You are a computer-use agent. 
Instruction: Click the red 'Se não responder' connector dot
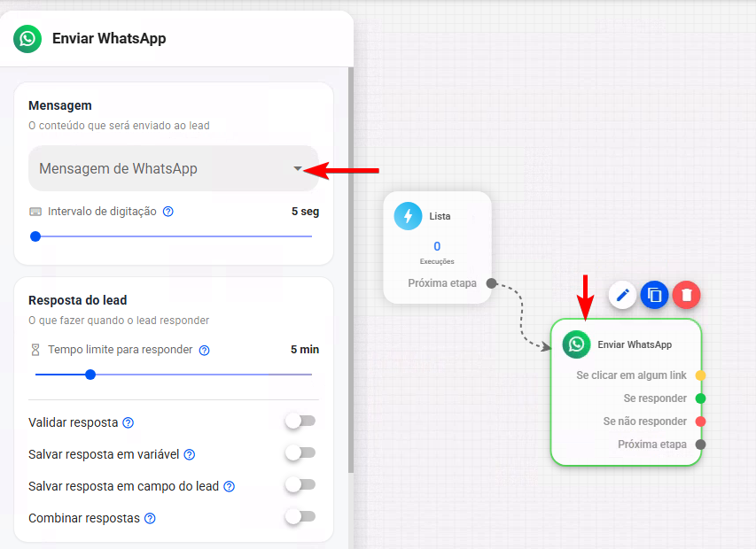pyautogui.click(x=700, y=421)
